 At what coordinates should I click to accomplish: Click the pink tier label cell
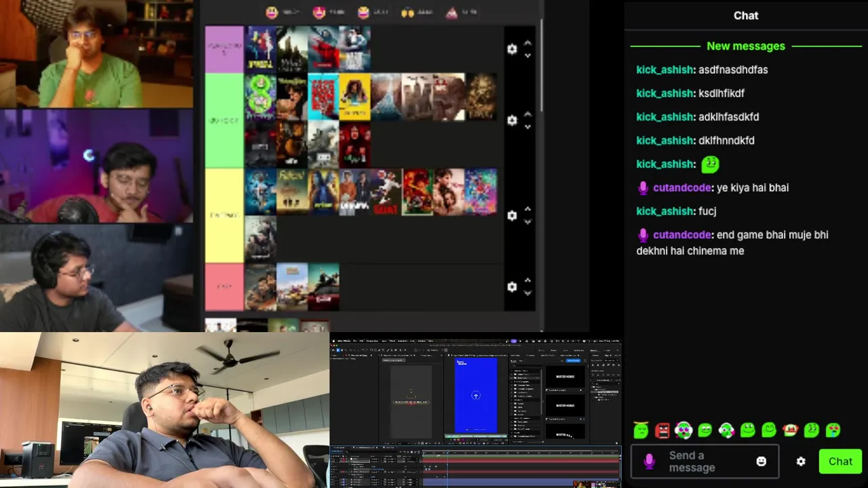pos(224,287)
